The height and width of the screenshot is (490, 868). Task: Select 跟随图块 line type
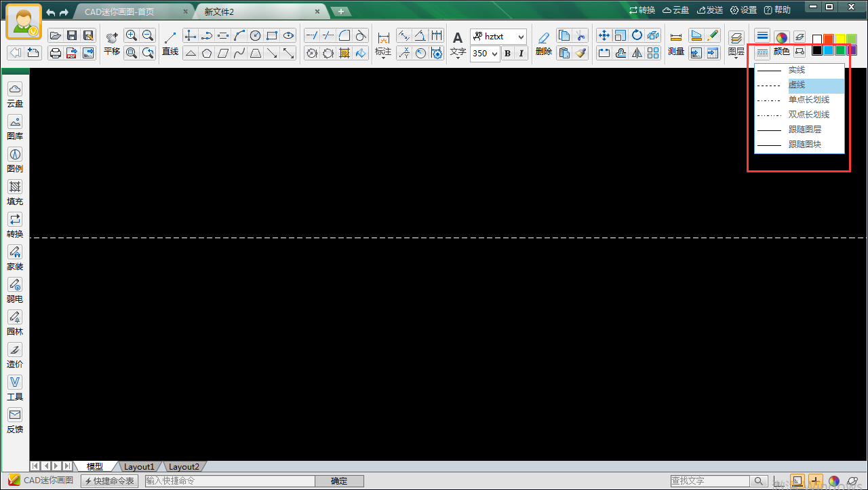click(800, 145)
